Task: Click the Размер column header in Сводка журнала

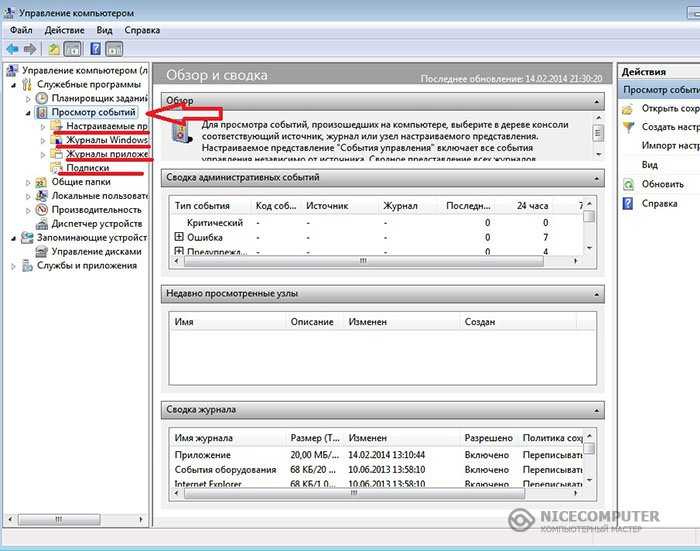Action: [x=315, y=438]
